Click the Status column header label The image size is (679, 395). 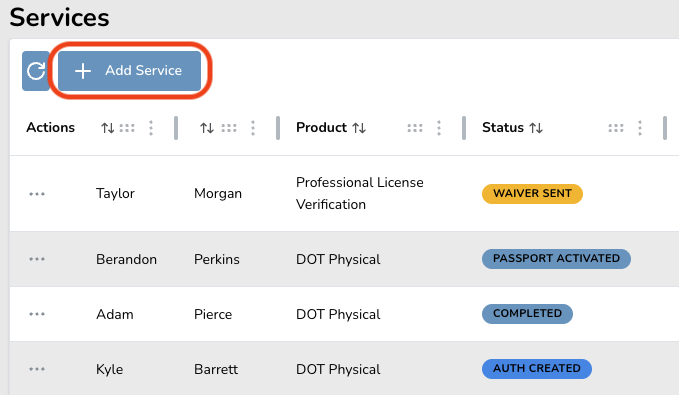503,128
